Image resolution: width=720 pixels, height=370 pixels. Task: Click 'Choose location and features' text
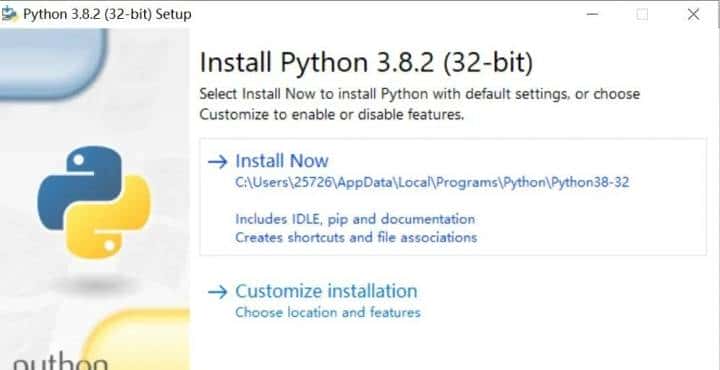[328, 313]
